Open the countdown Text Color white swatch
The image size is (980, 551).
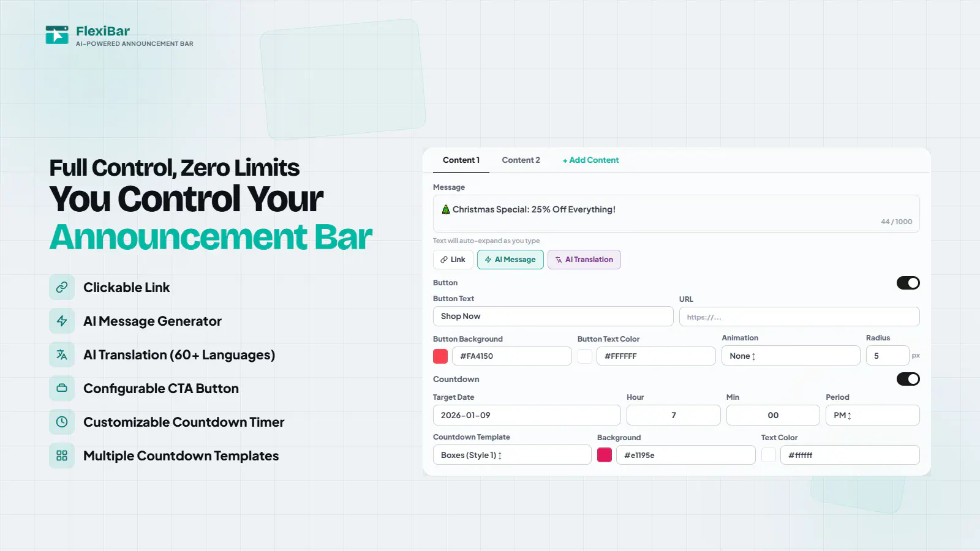click(x=769, y=455)
